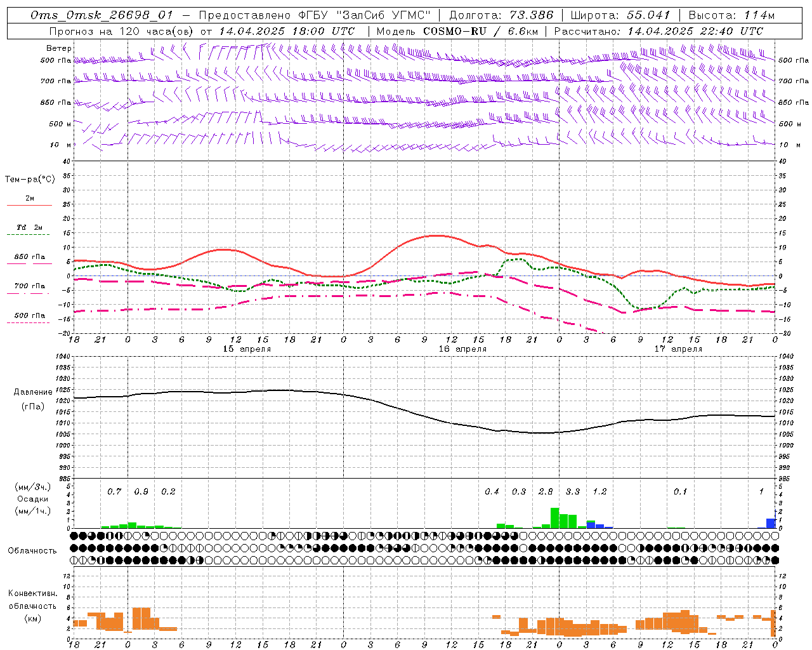Click the "15 апреля" date label

(247, 349)
